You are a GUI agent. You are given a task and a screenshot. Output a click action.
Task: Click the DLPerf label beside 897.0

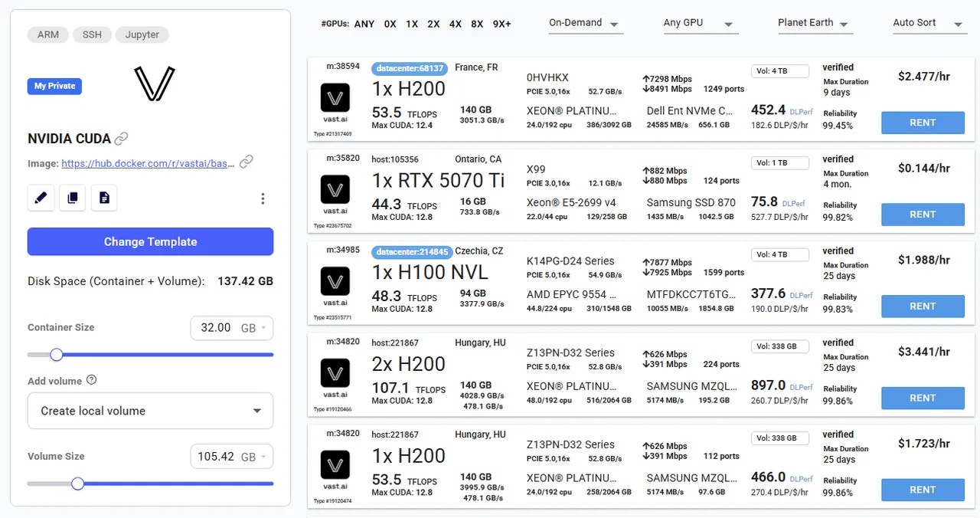pyautogui.click(x=802, y=388)
